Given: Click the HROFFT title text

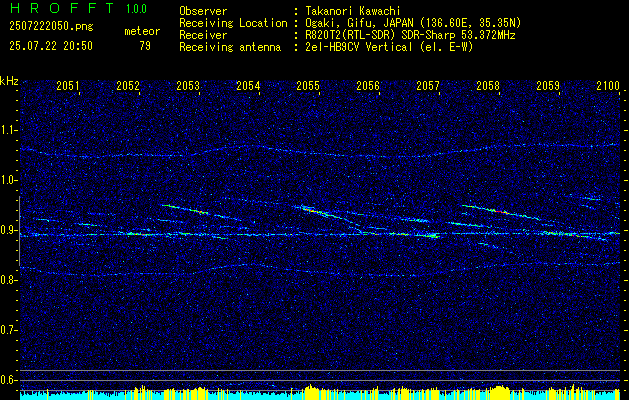Looking at the screenshot, I should tap(61, 8).
